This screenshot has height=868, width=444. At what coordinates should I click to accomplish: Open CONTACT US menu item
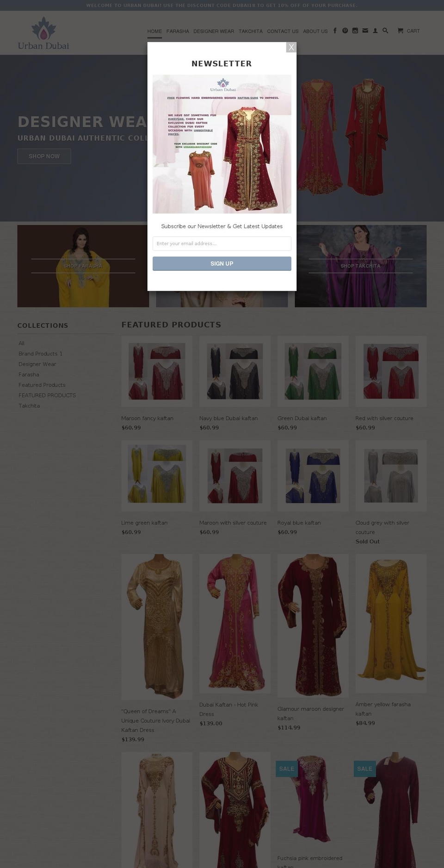coord(283,31)
